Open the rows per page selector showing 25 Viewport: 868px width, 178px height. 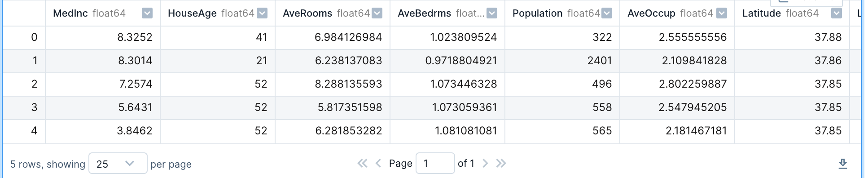point(118,163)
